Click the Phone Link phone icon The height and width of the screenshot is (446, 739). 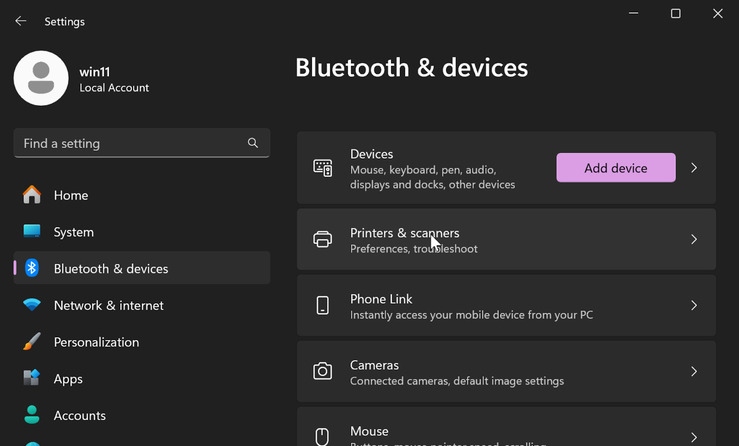[322, 306]
